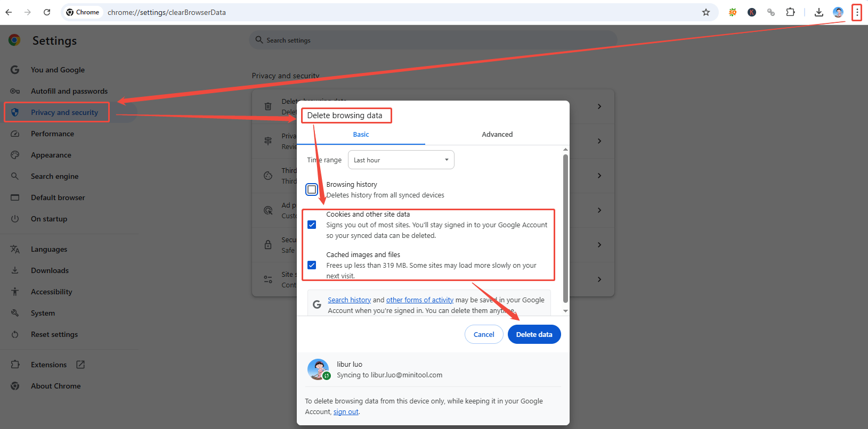Switch to the Basic tab
Screen dimensions: 868x429
tap(361, 135)
